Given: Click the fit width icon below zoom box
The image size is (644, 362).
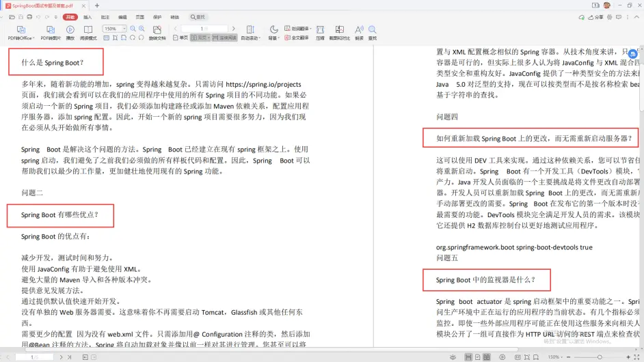Looking at the screenshot, I should tap(124, 38).
